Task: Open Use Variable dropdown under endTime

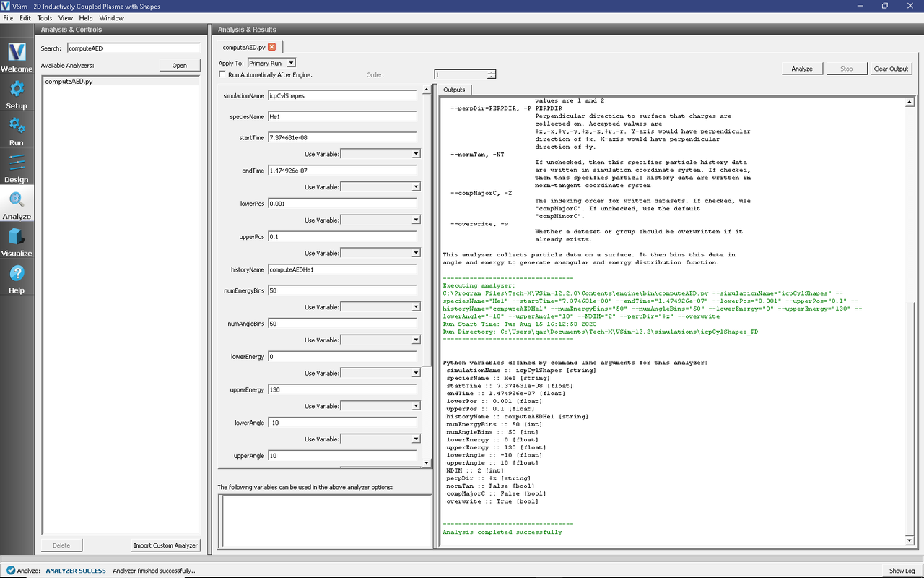Action: pos(380,187)
